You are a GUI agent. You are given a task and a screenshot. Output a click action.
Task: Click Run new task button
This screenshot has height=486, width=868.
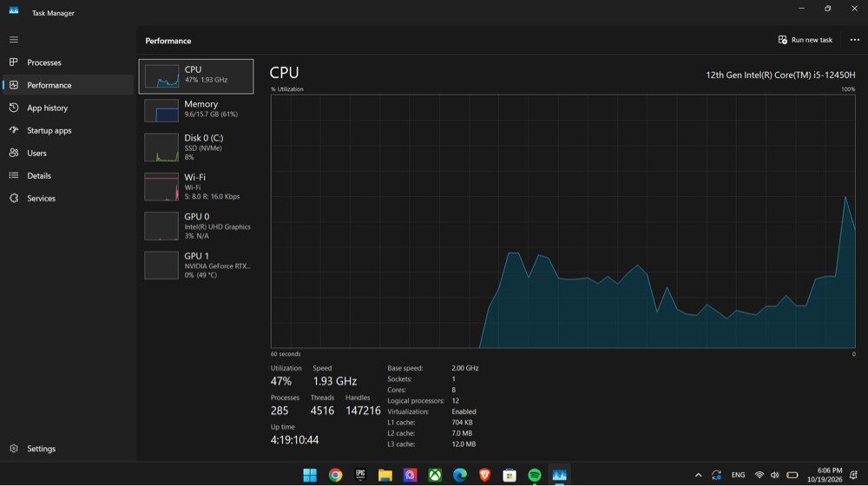point(806,40)
